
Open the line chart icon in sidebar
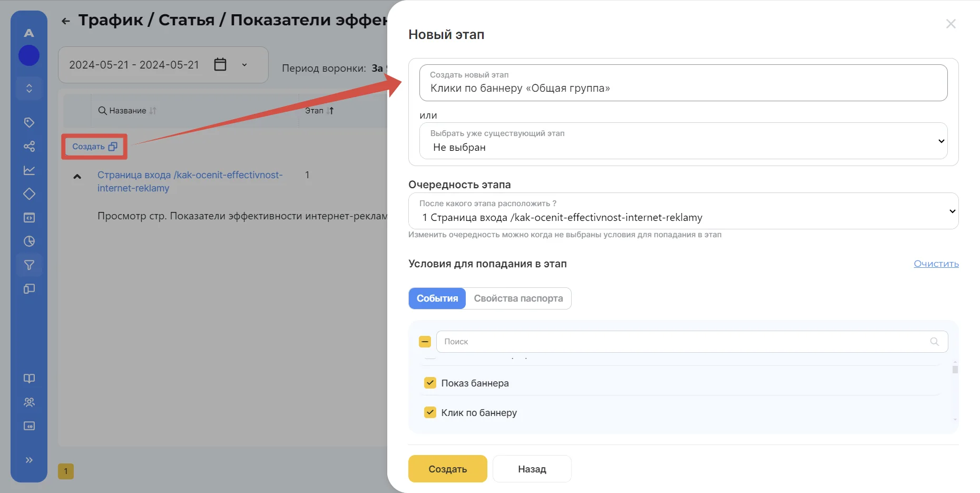pos(29,170)
